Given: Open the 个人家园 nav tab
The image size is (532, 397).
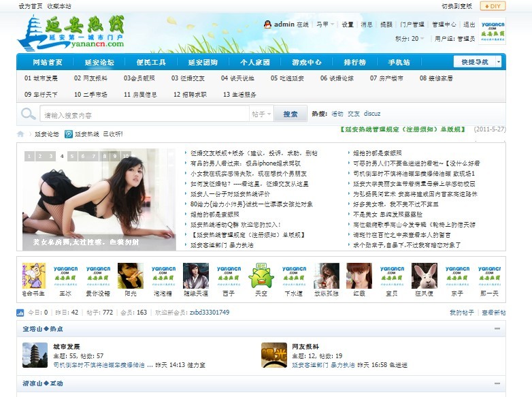Looking at the screenshot, I should [x=255, y=63].
